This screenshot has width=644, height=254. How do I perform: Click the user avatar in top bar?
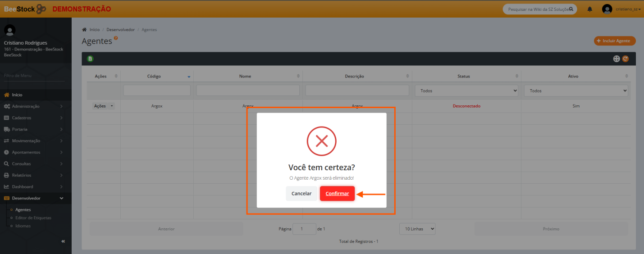coord(607,9)
